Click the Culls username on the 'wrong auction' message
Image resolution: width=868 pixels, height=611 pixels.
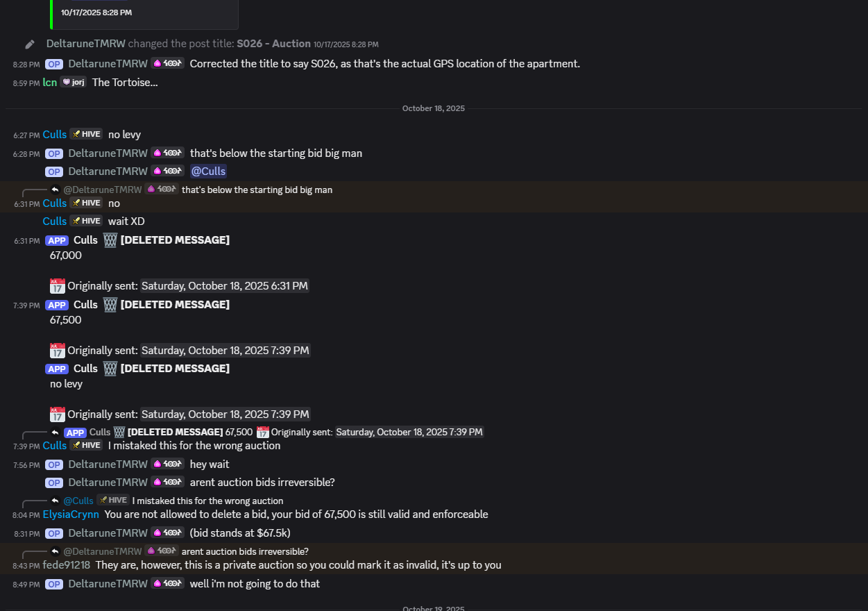[55, 446]
